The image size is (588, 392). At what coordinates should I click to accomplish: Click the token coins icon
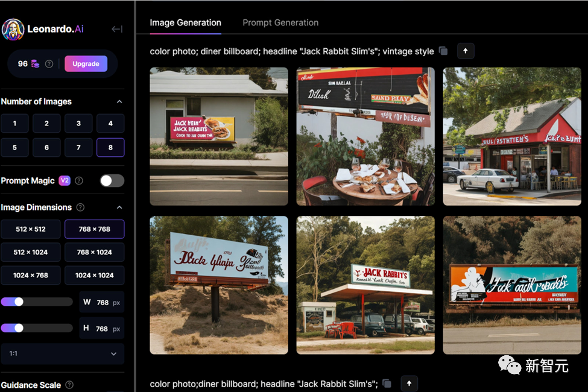tap(36, 64)
